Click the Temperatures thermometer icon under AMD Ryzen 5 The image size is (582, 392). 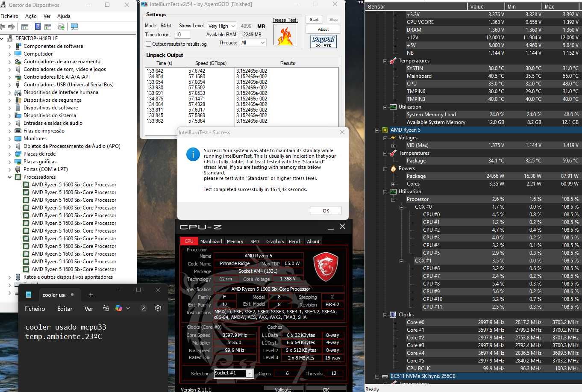(393, 153)
